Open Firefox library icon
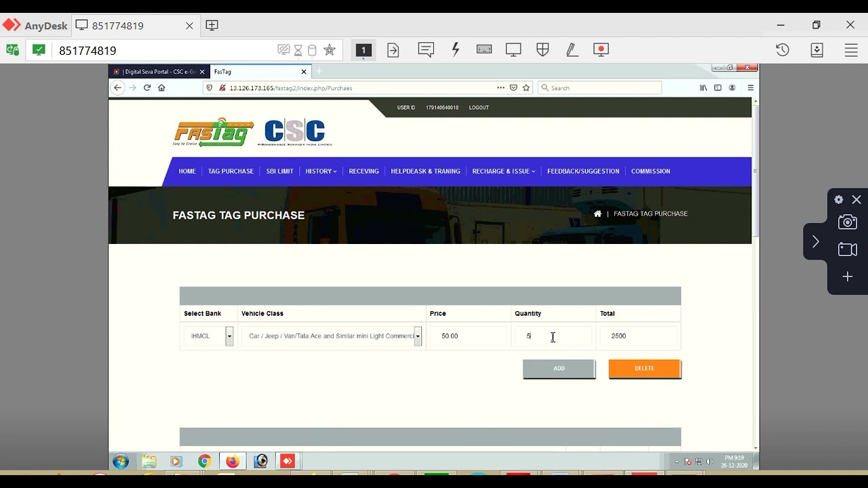Viewport: 868px width, 488px height. point(703,87)
